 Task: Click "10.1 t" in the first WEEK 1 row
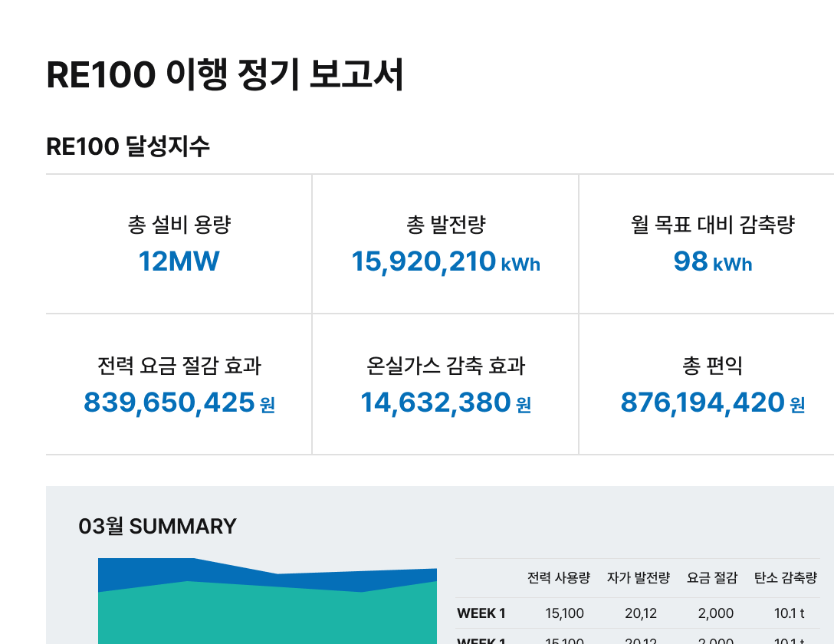790,613
